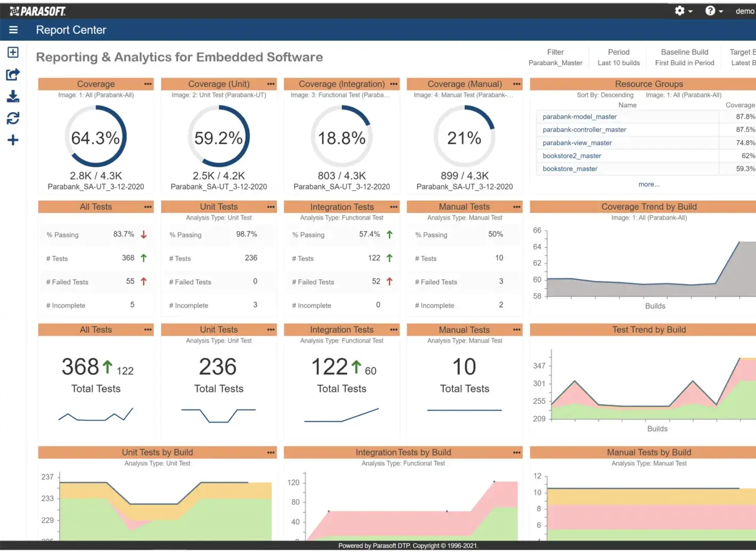Open options for Coverage (Unit) widget

pos(271,84)
